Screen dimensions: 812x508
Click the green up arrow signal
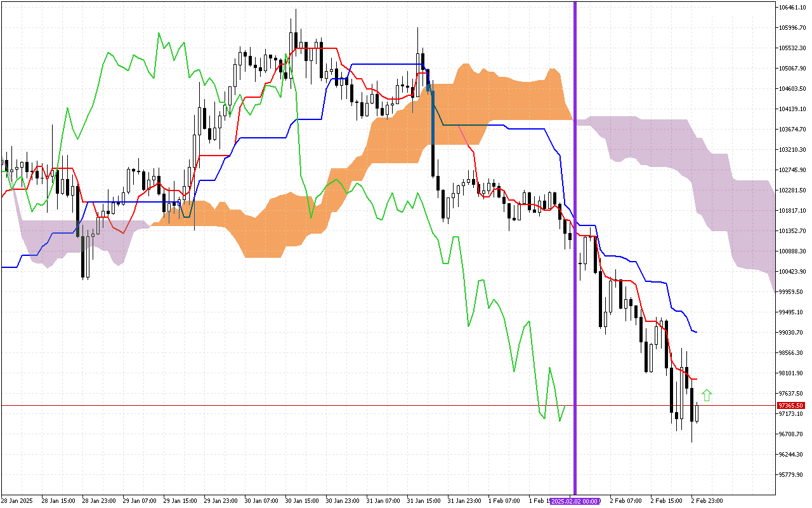click(x=707, y=395)
